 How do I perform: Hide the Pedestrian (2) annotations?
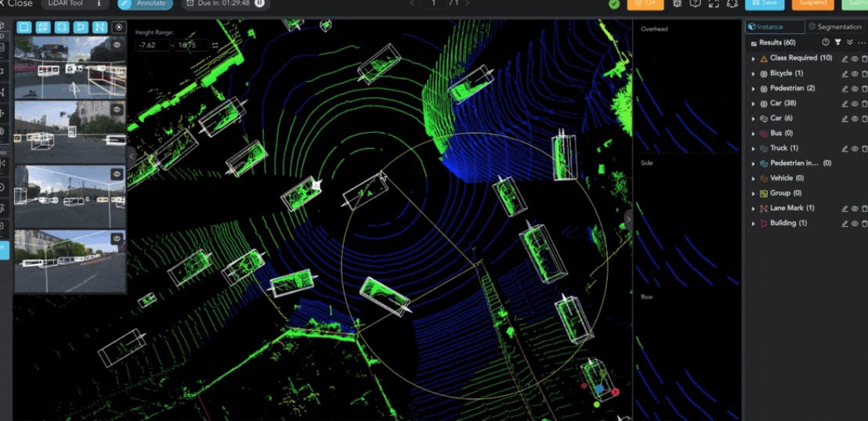point(855,88)
